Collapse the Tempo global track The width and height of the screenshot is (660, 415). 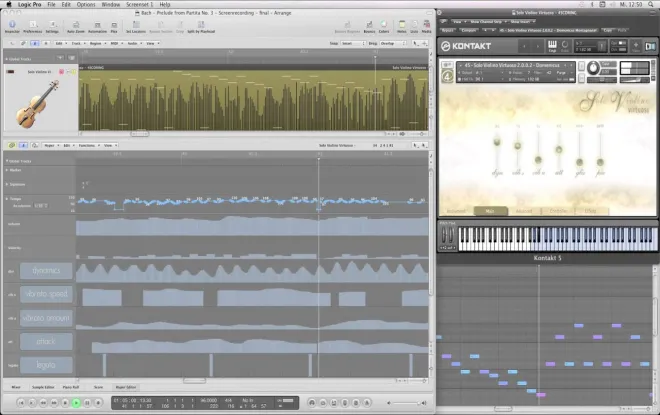coord(7,199)
